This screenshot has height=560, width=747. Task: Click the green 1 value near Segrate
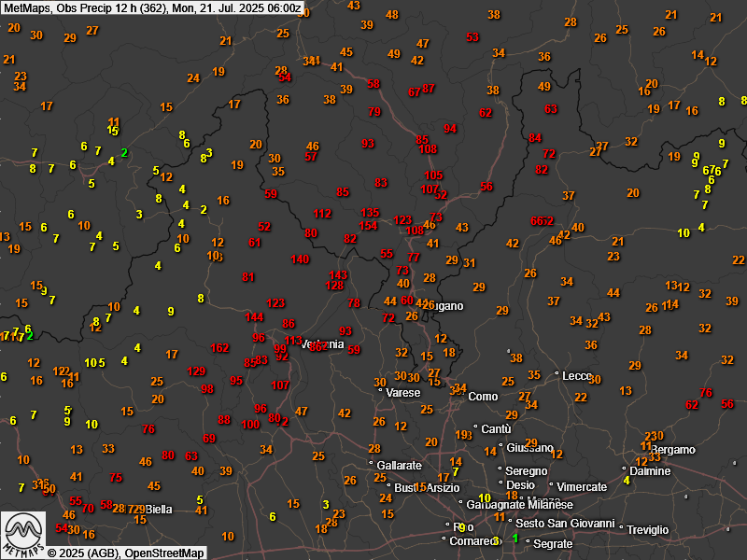515,539
